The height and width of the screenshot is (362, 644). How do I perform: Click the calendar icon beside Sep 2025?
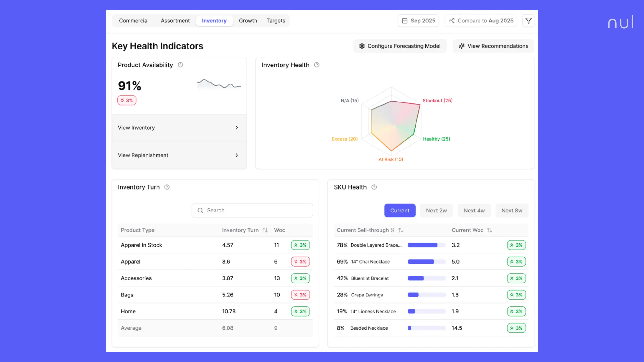coord(406,21)
